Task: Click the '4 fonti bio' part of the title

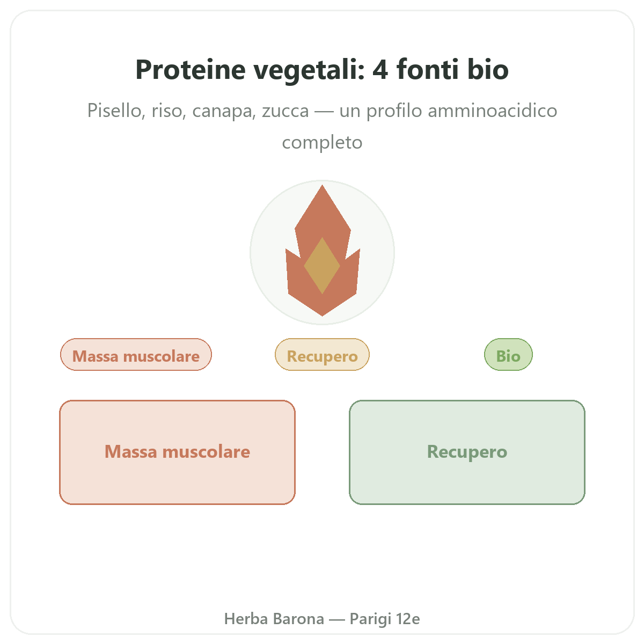Action: pyautogui.click(x=440, y=69)
